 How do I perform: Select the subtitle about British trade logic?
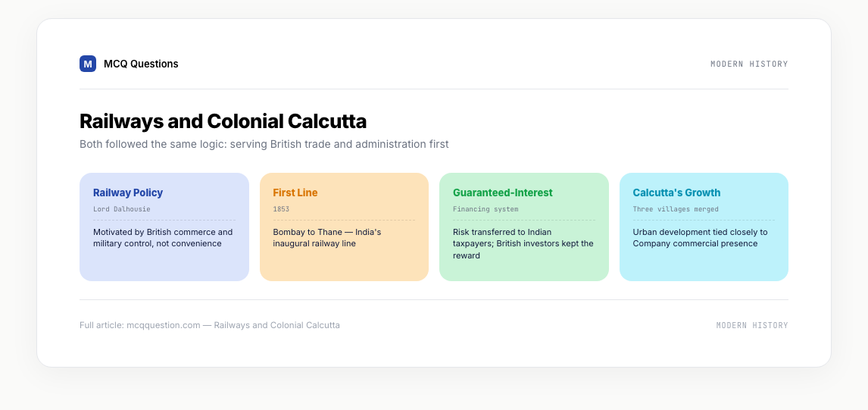[264, 144]
